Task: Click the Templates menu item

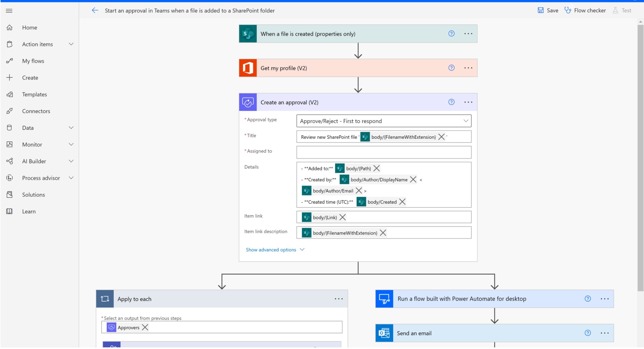Action: coord(34,94)
